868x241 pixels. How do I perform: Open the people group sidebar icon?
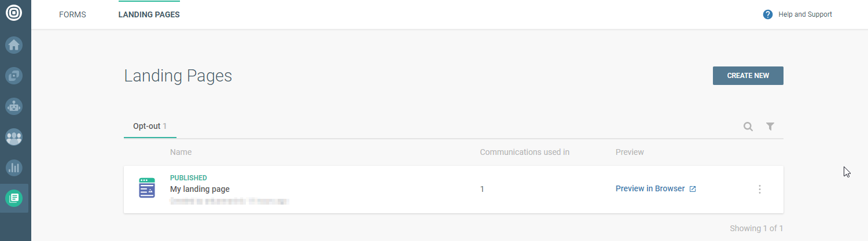tap(14, 137)
